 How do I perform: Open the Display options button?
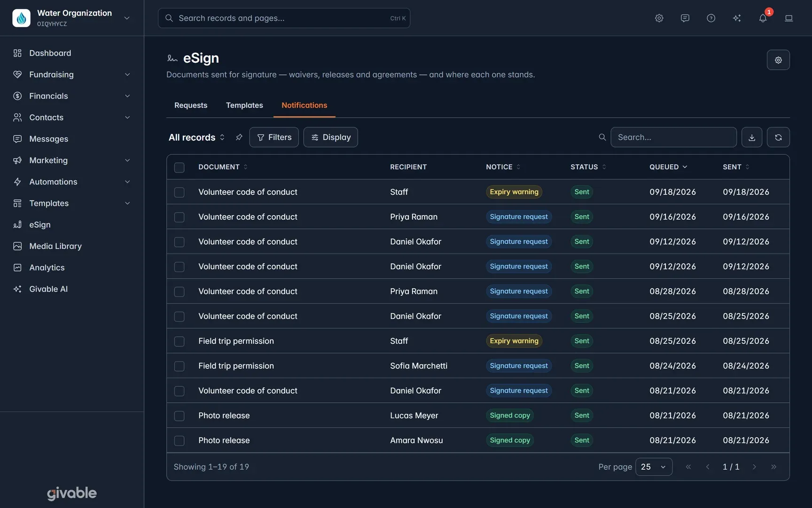[x=330, y=137]
